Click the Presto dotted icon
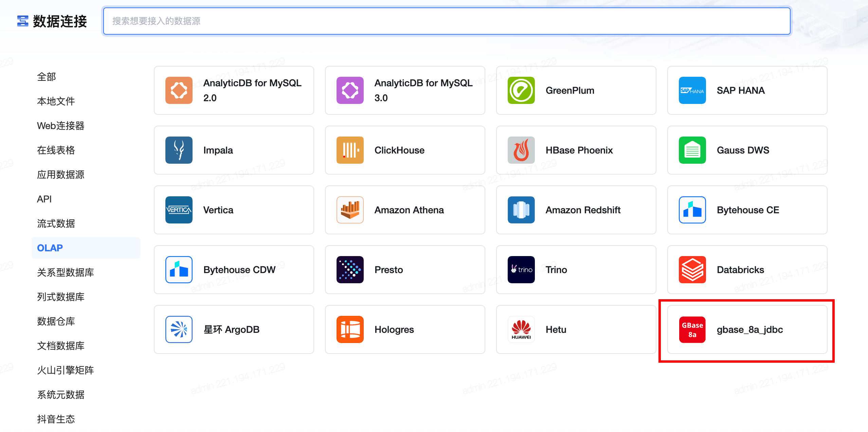 tap(350, 270)
